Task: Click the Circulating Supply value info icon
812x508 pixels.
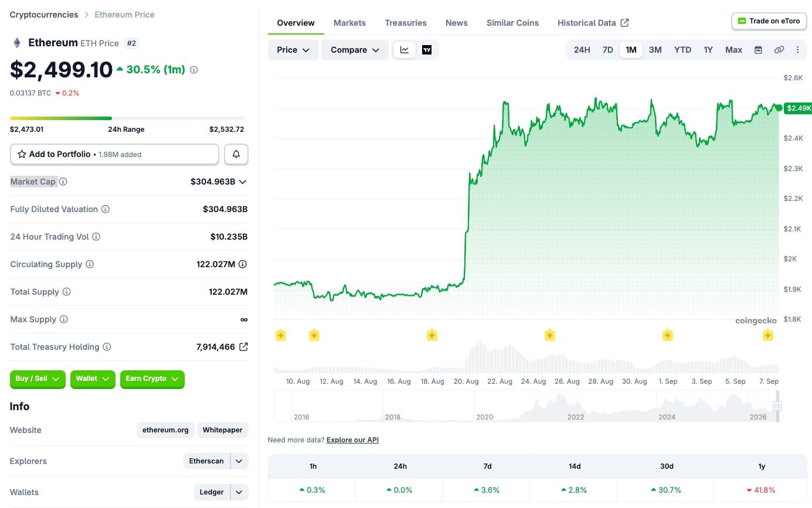Action: (243, 264)
